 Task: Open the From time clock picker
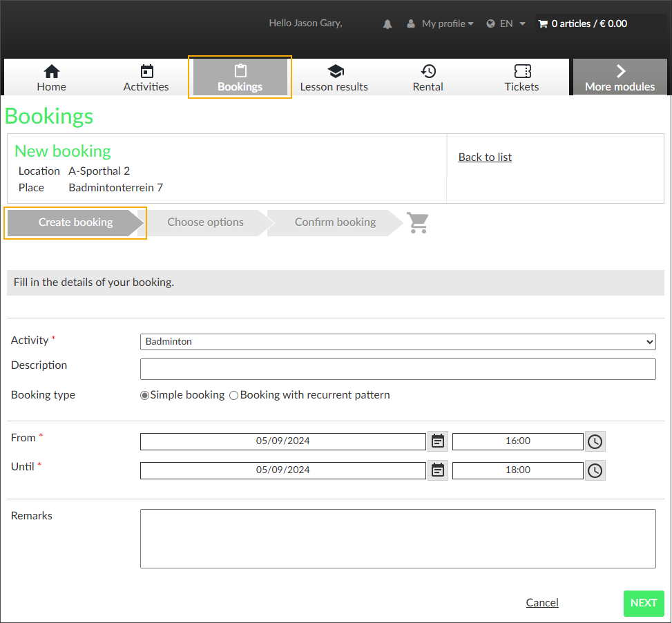coord(595,441)
